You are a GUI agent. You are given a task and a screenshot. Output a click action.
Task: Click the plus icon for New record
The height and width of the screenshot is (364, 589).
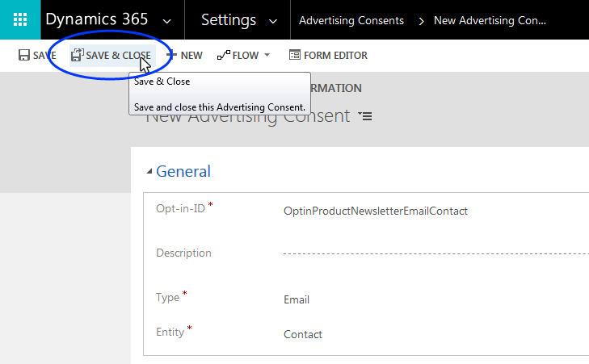point(171,56)
